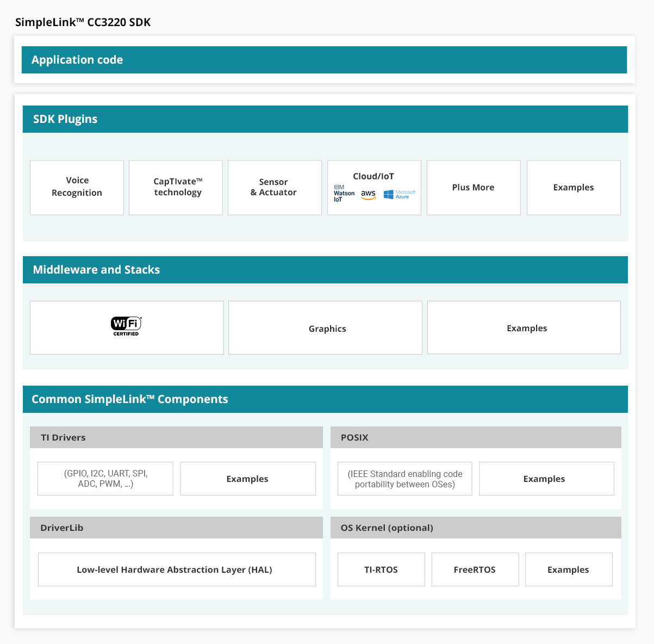Open the Voice Recognition plugin block
The image size is (654, 644).
pyautogui.click(x=77, y=187)
